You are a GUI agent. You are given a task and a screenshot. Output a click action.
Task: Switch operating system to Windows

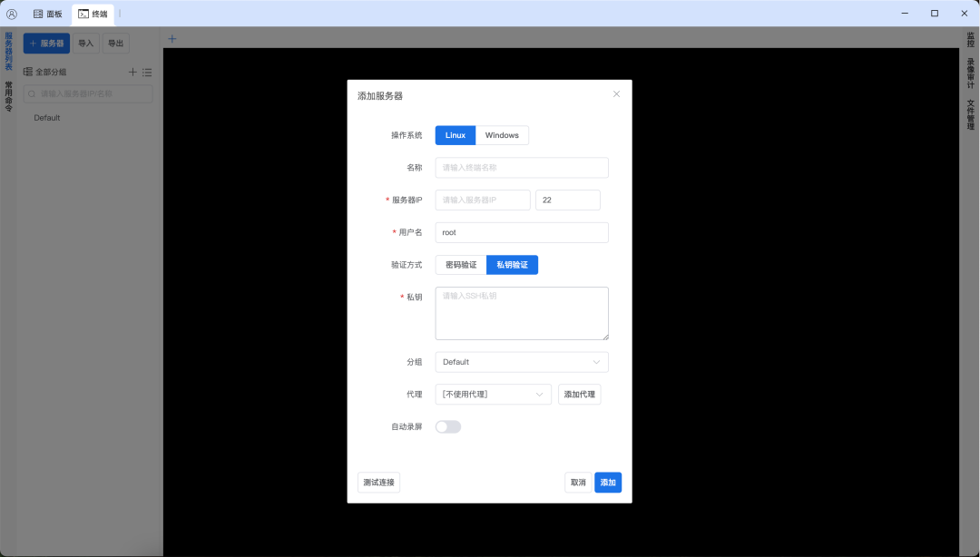(502, 134)
